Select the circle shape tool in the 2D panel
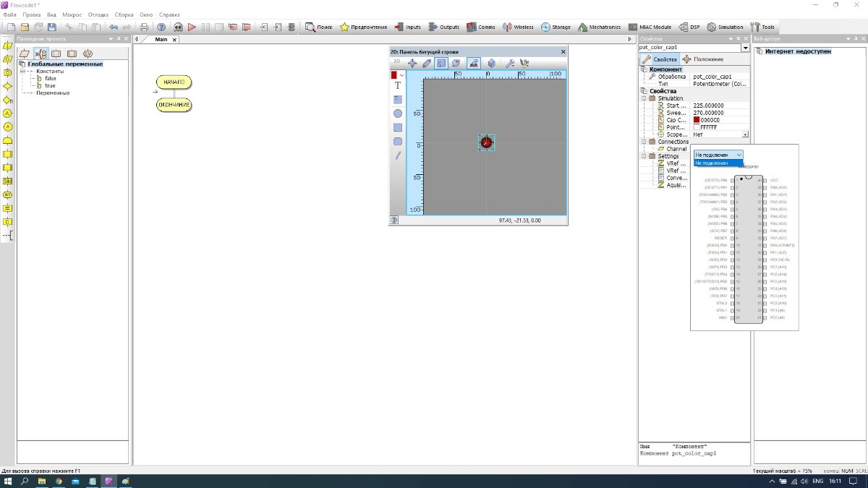868x488 pixels. 398,114
